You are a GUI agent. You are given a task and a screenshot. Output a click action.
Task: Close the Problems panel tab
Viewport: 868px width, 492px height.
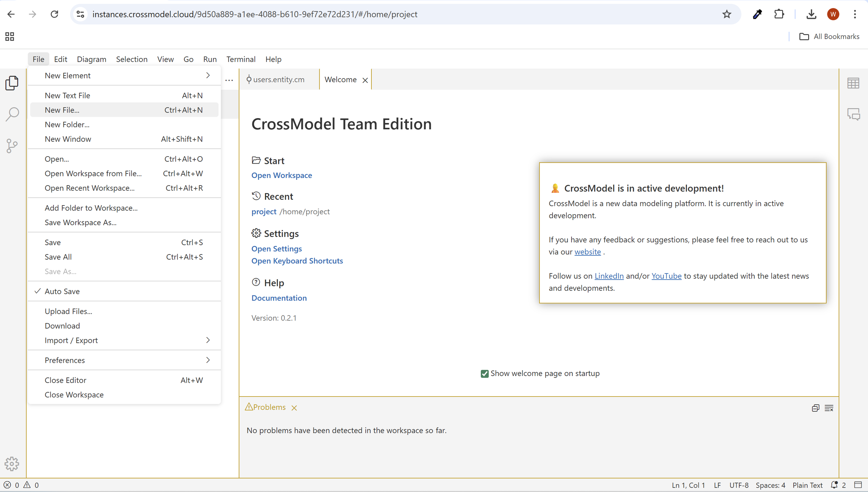coord(294,408)
